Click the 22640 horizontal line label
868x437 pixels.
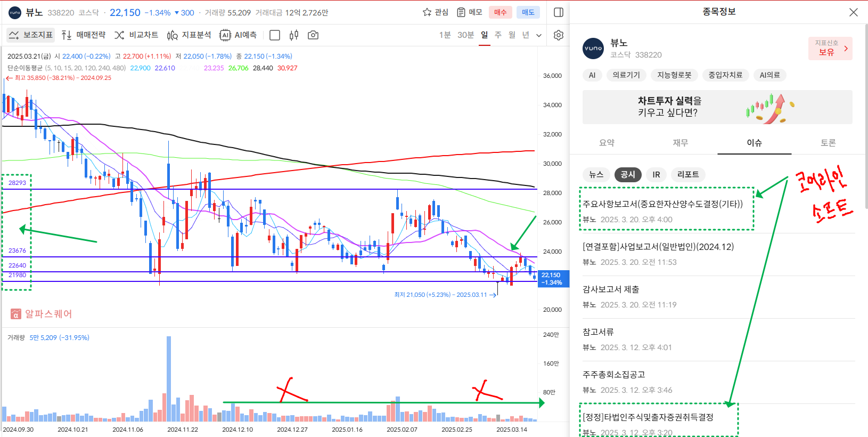pos(17,265)
